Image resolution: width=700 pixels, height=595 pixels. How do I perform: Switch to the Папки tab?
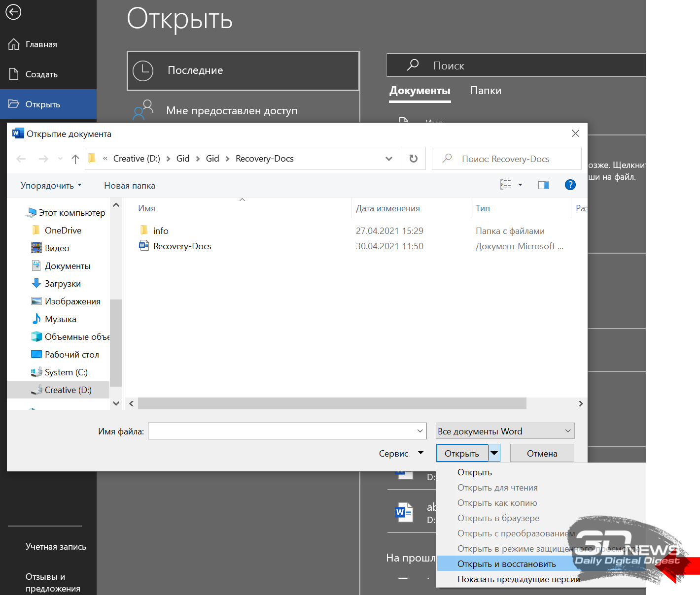coord(486,91)
